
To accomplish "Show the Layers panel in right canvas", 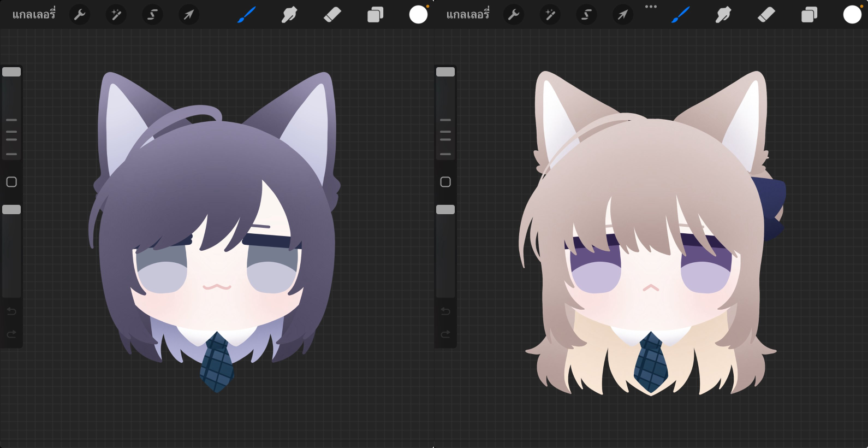I will pyautogui.click(x=809, y=15).
